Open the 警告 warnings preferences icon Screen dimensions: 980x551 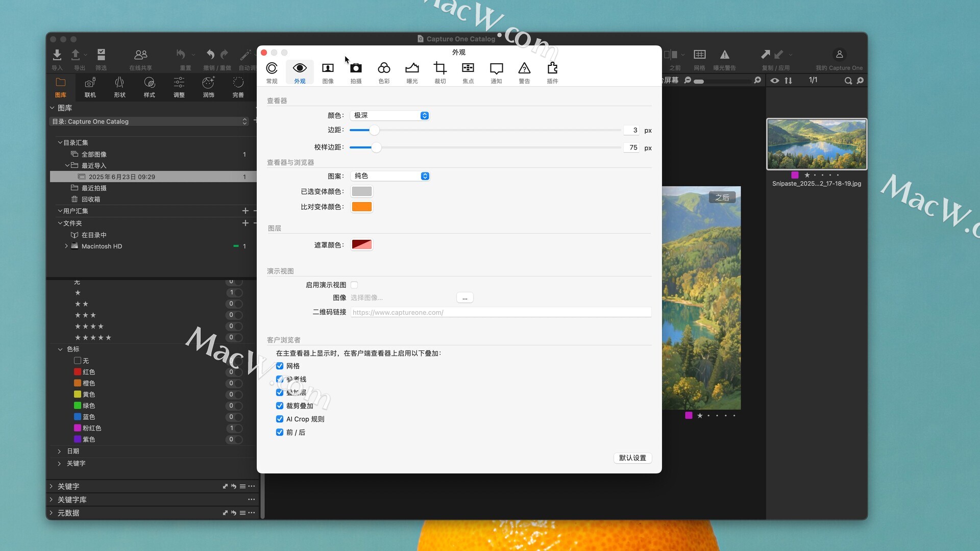524,72
